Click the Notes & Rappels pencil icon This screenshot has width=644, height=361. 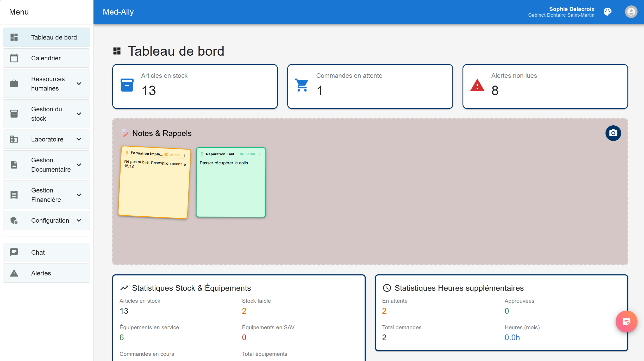[x=125, y=133]
